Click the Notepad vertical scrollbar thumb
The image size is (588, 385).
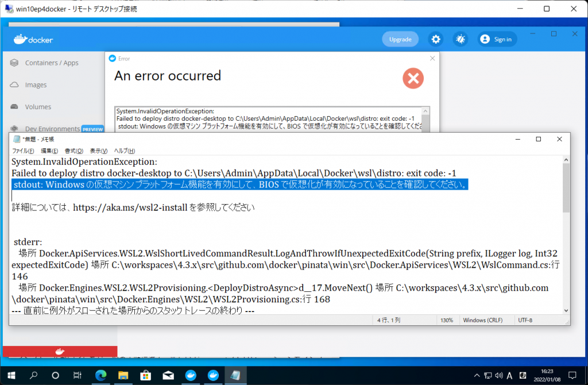[x=566, y=188]
